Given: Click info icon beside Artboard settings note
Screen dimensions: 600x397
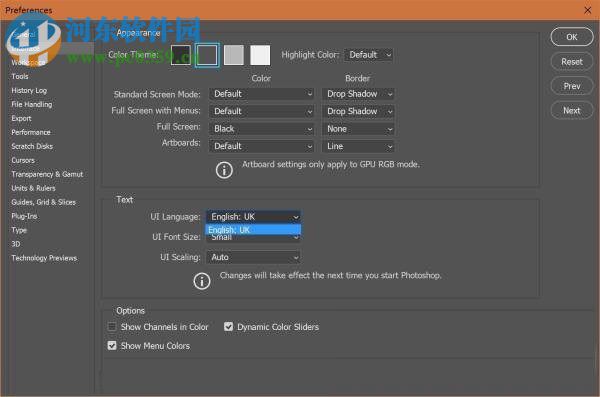Looking at the screenshot, I should (224, 170).
